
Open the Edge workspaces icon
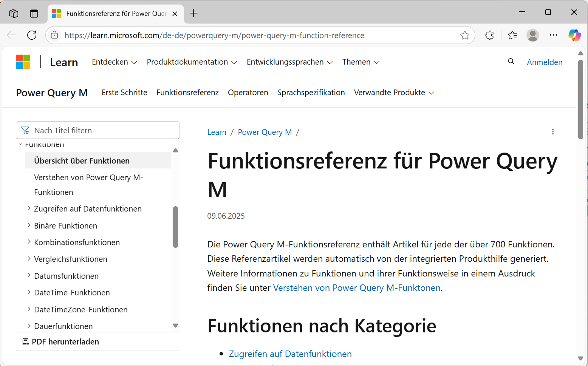14,14
